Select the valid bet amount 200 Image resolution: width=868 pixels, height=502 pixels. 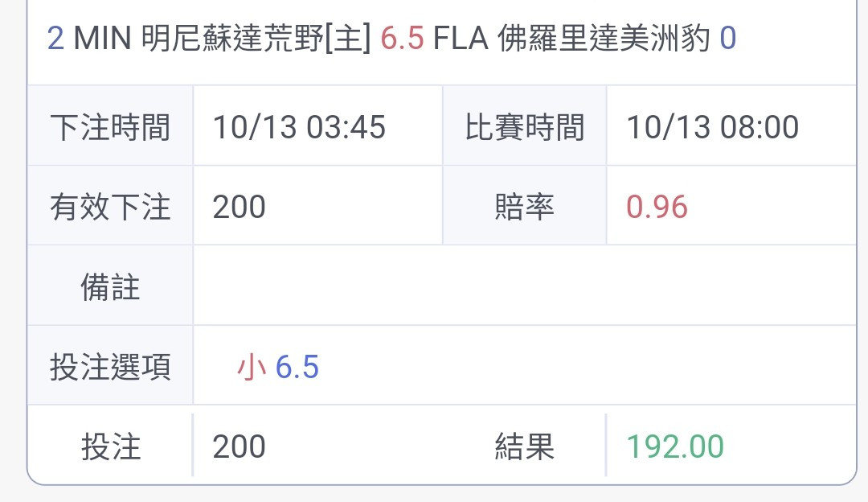[x=240, y=207]
